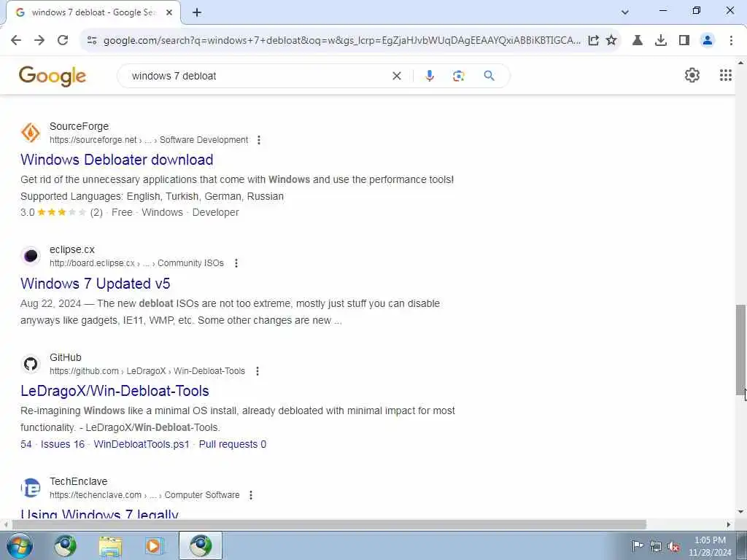This screenshot has width=747, height=560.
Task: Toggle the browser side panel
Action: tap(684, 40)
